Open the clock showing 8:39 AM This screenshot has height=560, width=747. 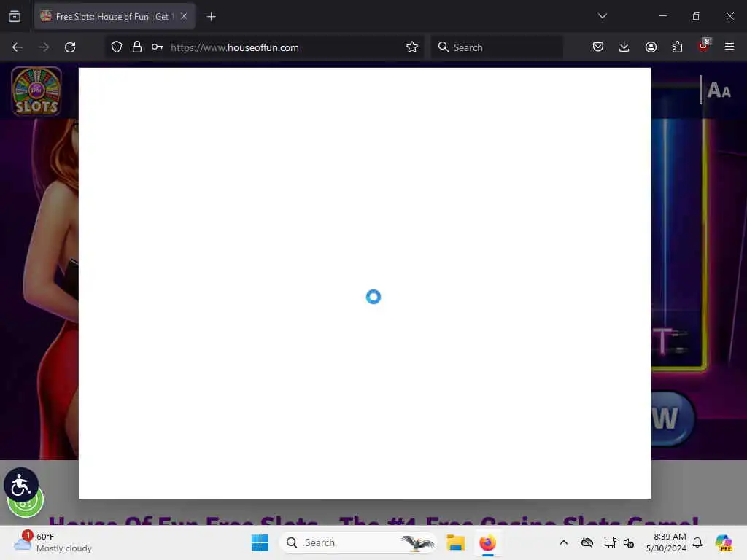point(666,542)
